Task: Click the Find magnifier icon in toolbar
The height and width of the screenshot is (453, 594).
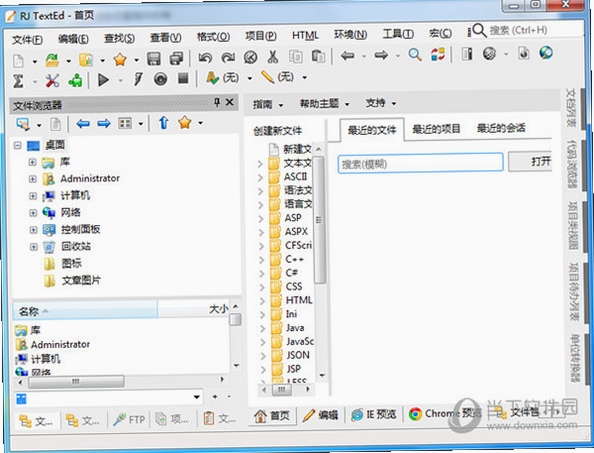Action: pyautogui.click(x=415, y=55)
